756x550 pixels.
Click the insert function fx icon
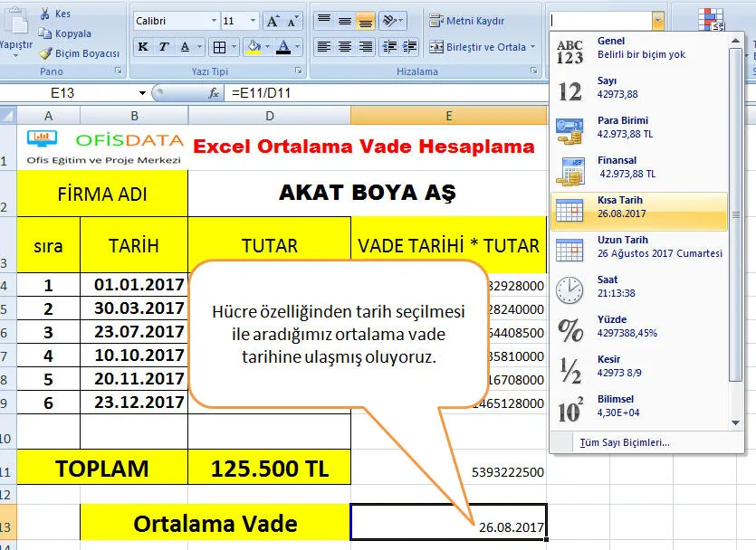pyautogui.click(x=215, y=93)
